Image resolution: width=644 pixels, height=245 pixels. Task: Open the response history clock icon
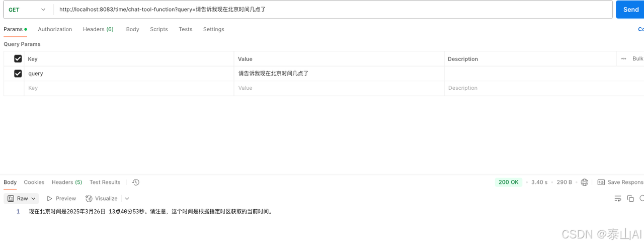136,182
